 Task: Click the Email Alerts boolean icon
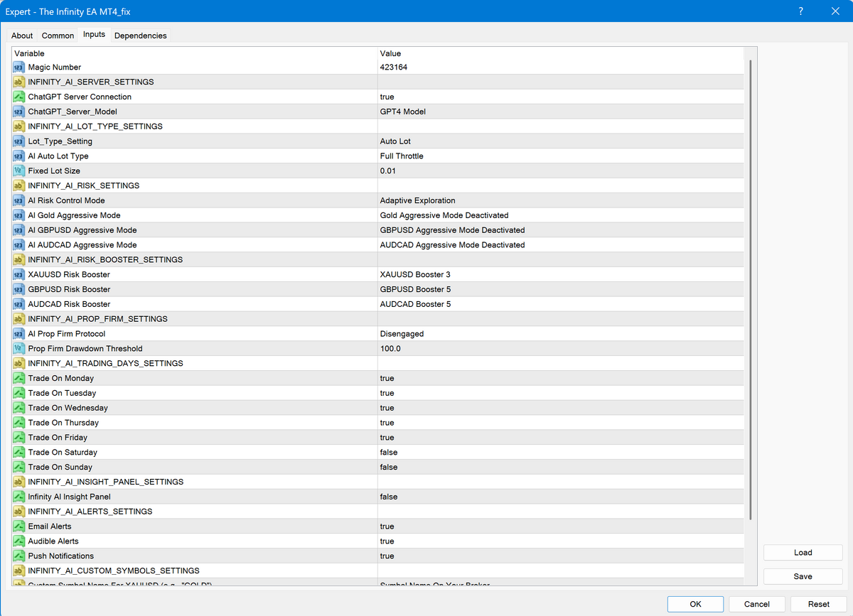[19, 526]
